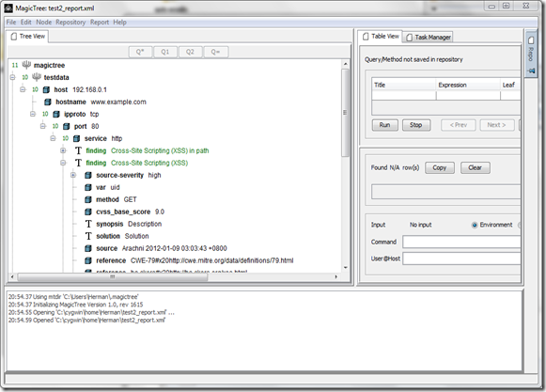Open the Node menu
Image resolution: width=546 pixels, height=392 pixels.
pyautogui.click(x=44, y=22)
